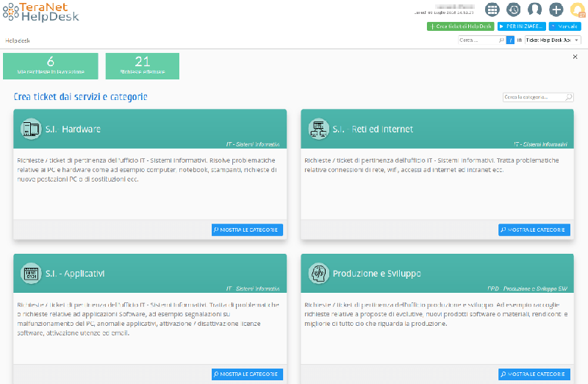Click the magnifier in category search box
The image size is (588, 384).
568,97
